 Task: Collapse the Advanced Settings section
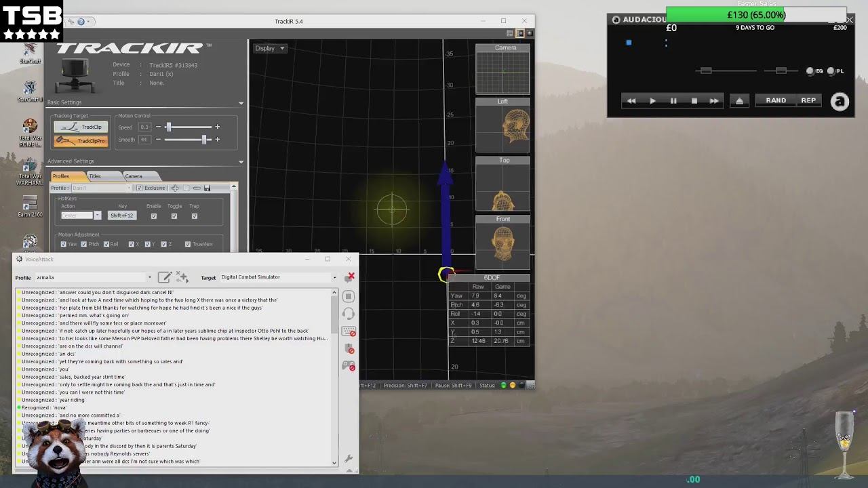tap(241, 162)
